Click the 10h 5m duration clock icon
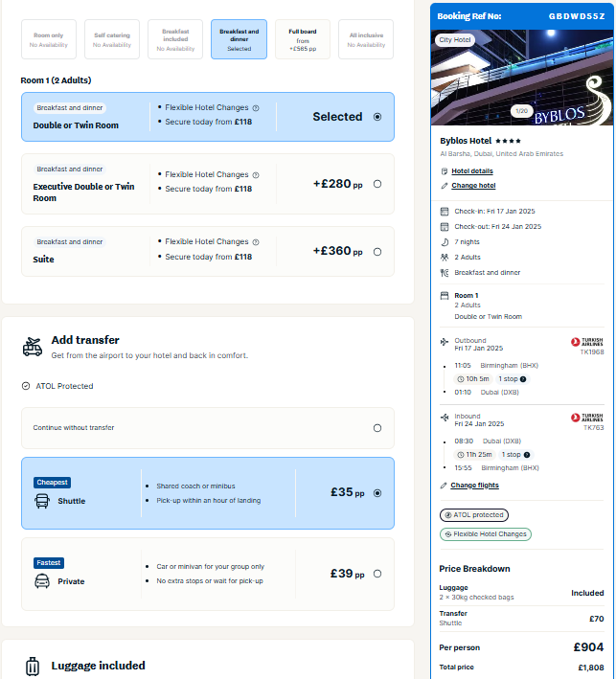Image resolution: width=616 pixels, height=679 pixels. coord(461,379)
